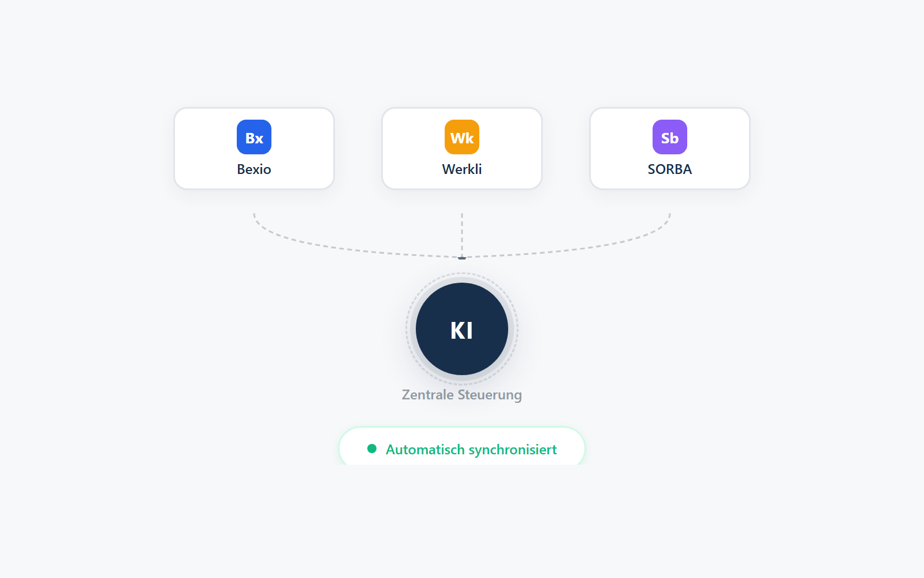Select the SORBA name text
Screen dimensions: 924x578
[x=670, y=169]
